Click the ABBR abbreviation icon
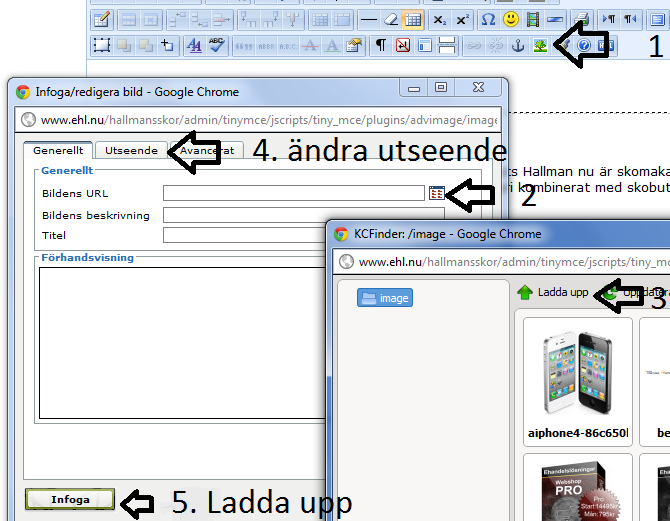The height and width of the screenshot is (521, 670). (266, 45)
